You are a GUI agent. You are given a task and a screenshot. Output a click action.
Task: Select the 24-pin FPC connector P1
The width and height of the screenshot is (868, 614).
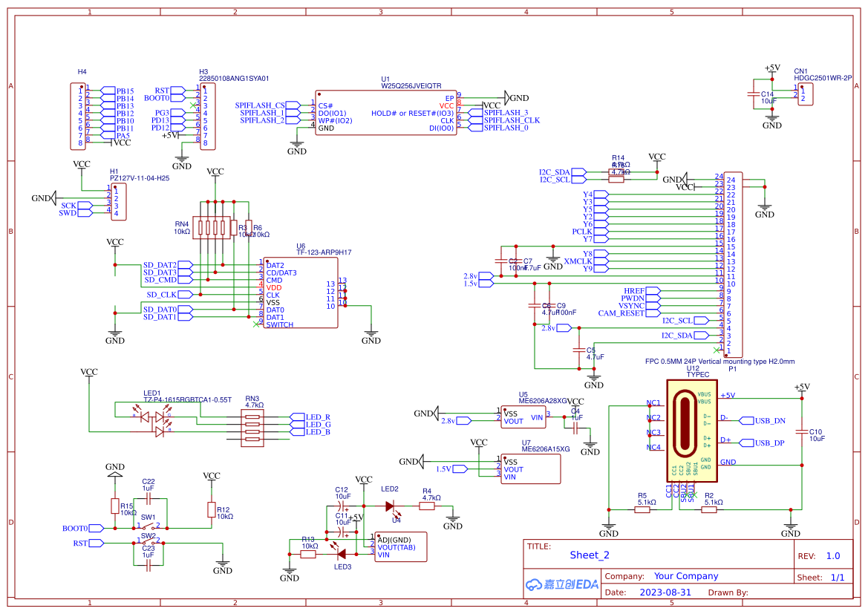(x=733, y=264)
